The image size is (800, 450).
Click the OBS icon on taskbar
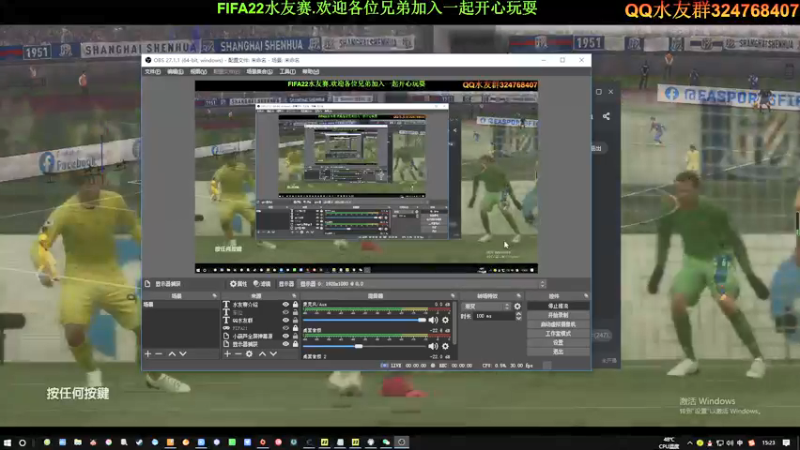402,442
